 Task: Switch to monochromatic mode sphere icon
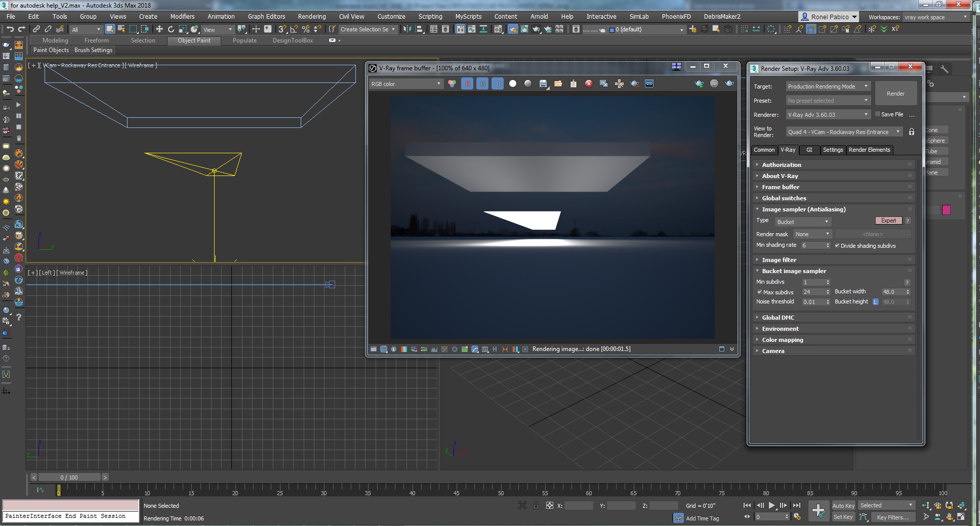tap(528, 83)
